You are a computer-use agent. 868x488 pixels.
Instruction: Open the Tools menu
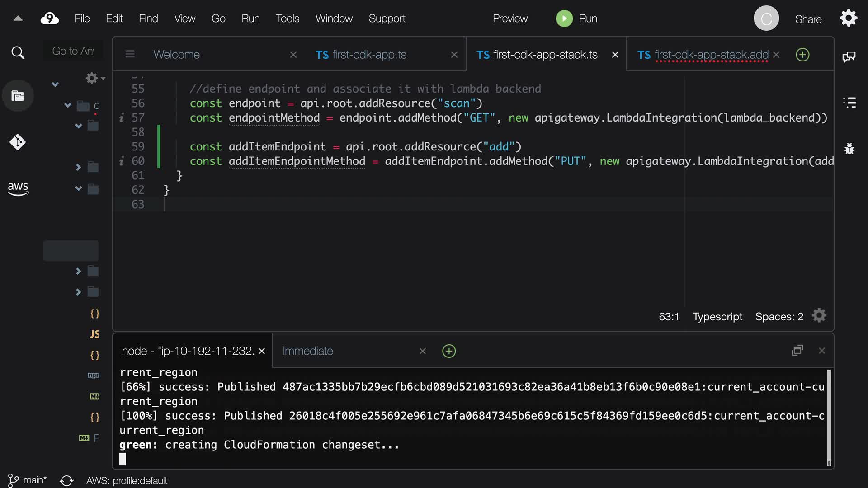288,19
